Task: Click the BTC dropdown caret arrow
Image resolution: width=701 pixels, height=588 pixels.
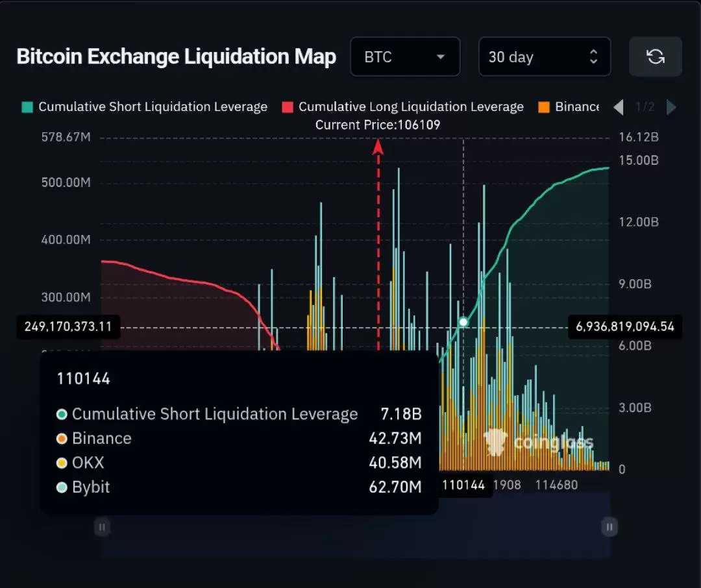Action: pos(440,56)
